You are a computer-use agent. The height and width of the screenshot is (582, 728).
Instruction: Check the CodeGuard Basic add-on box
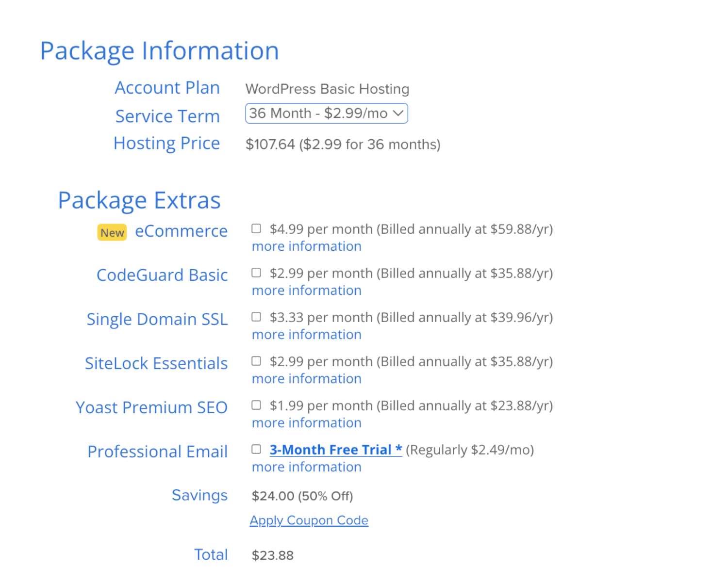pos(256,273)
